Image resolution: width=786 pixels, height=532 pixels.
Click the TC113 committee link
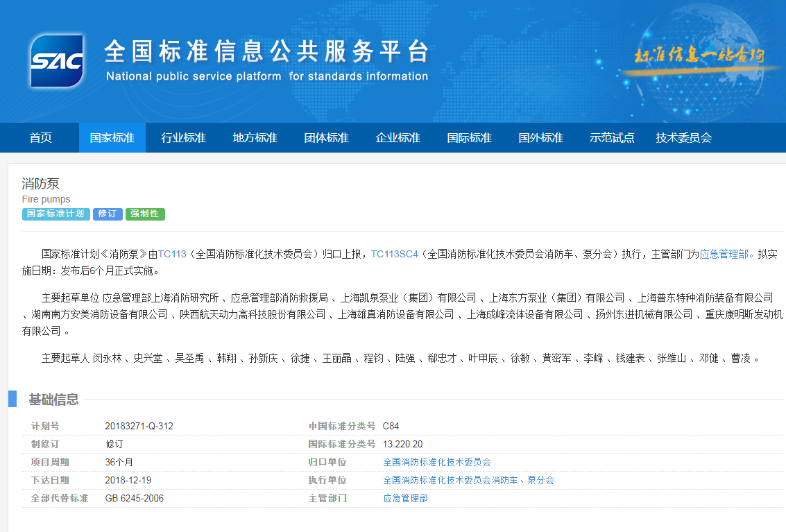click(x=172, y=254)
